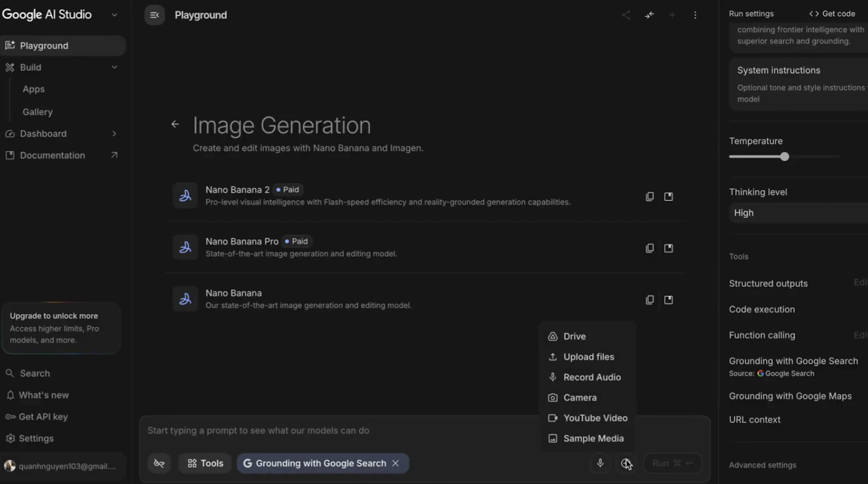
Task: Click the compare mode arrows icon
Action: (649, 15)
